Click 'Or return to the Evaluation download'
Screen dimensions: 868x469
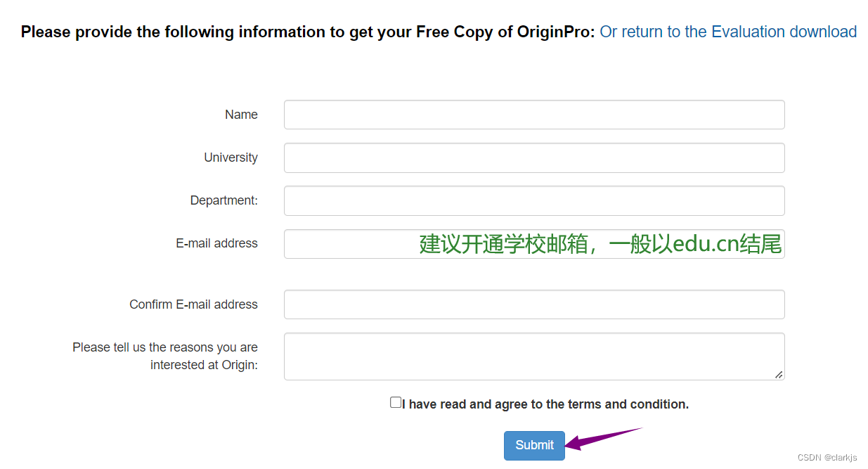(728, 32)
